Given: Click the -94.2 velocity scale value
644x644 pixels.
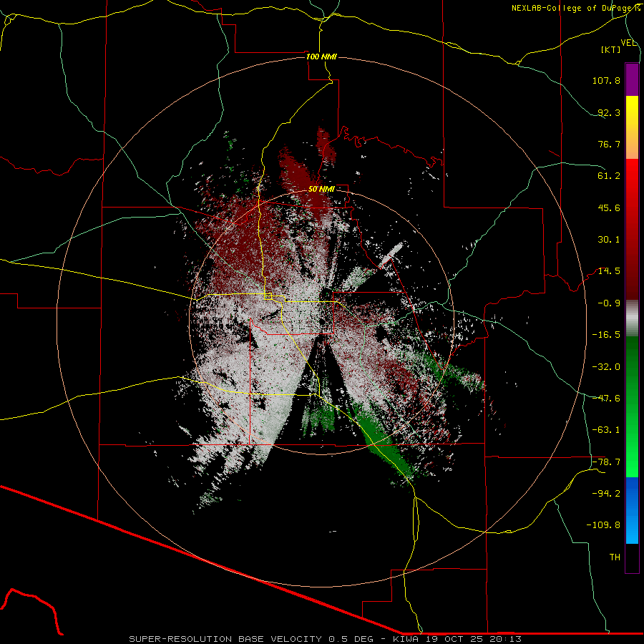Looking at the screenshot, I should click(606, 494).
